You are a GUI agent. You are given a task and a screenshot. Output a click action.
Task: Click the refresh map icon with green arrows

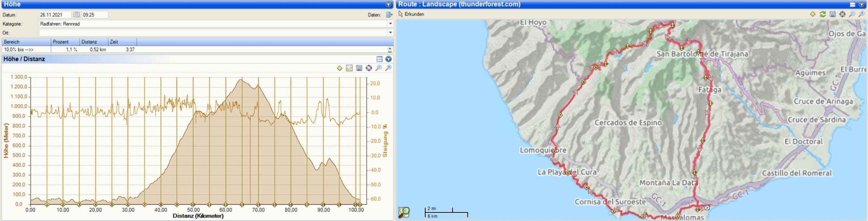pyautogui.click(x=823, y=14)
